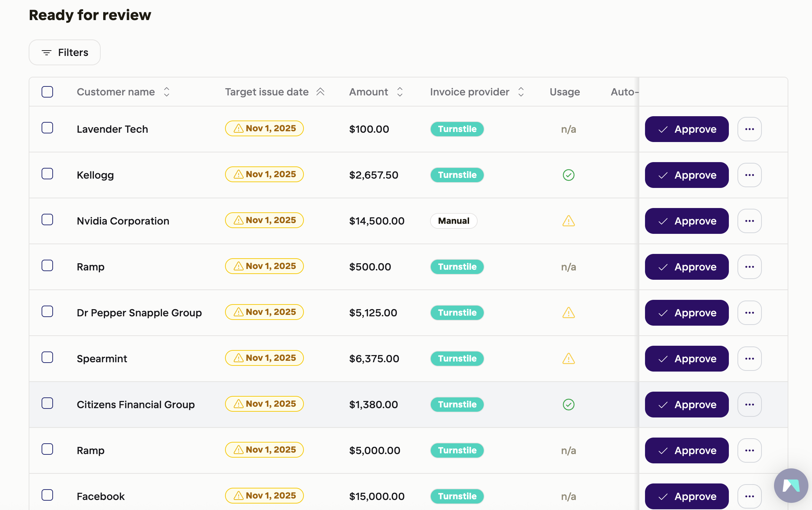
Task: Open more actions for Citizens Financial Group
Action: tap(749, 405)
